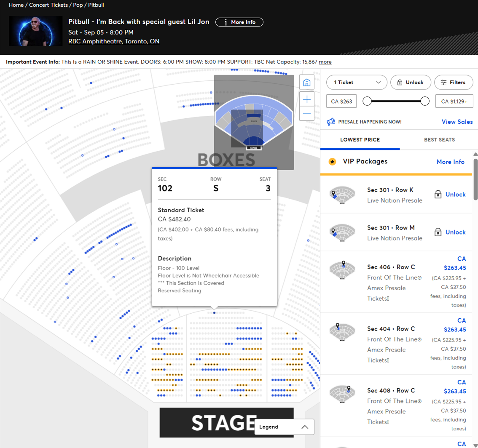Screen dimensions: 478x448
Task: Zoom out of the seat map
Action: pos(307,114)
